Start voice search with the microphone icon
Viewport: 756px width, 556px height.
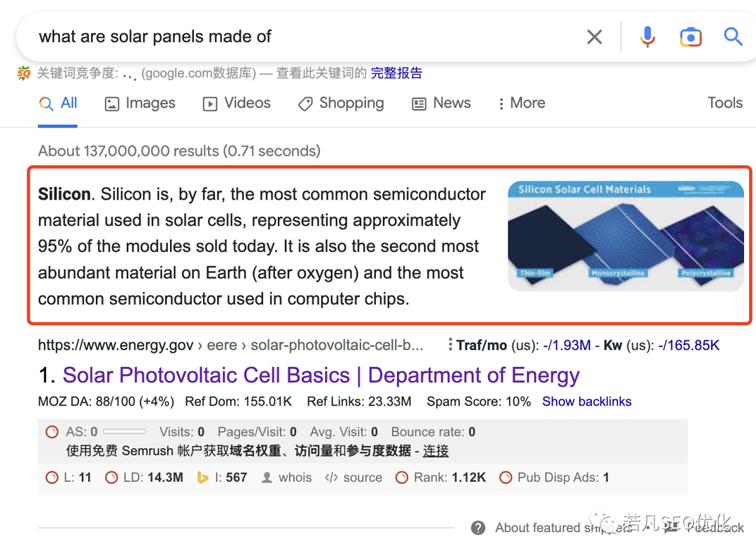tap(647, 36)
